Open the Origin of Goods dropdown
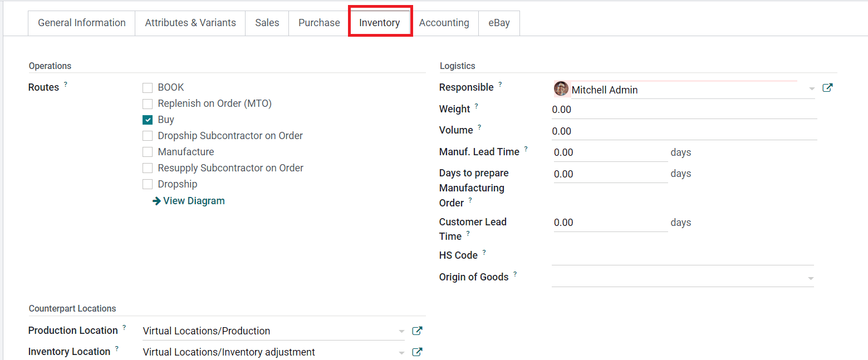The height and width of the screenshot is (360, 868). tap(811, 278)
